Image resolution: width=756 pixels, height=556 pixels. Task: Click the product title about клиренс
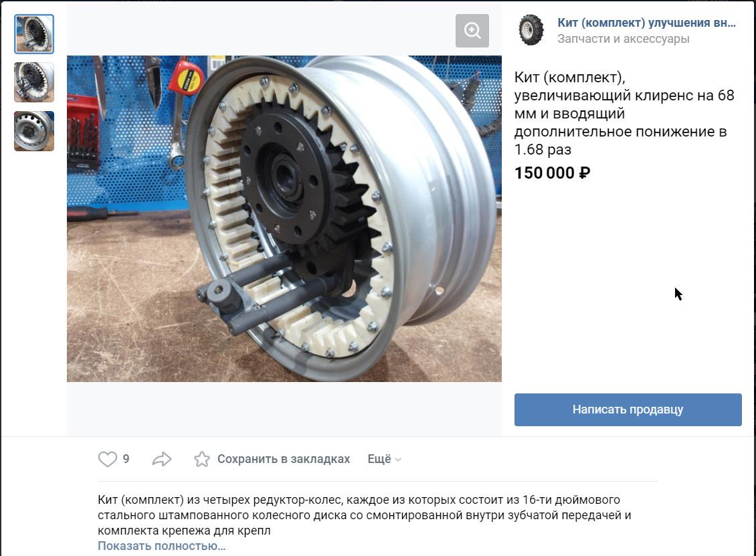point(624,113)
